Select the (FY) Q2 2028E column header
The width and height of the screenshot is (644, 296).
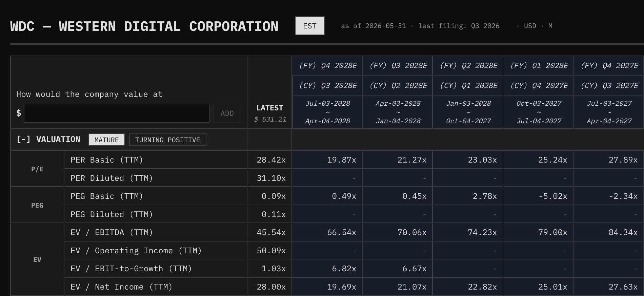pyautogui.click(x=468, y=66)
